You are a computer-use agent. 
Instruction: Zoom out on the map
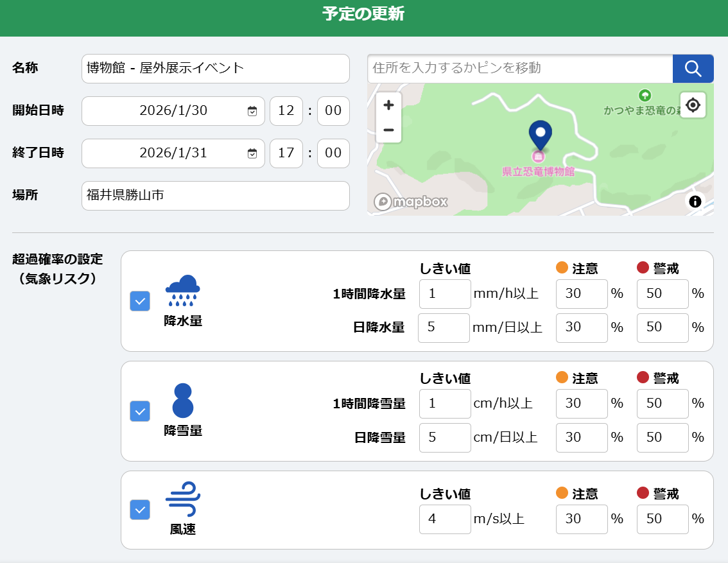tap(388, 130)
